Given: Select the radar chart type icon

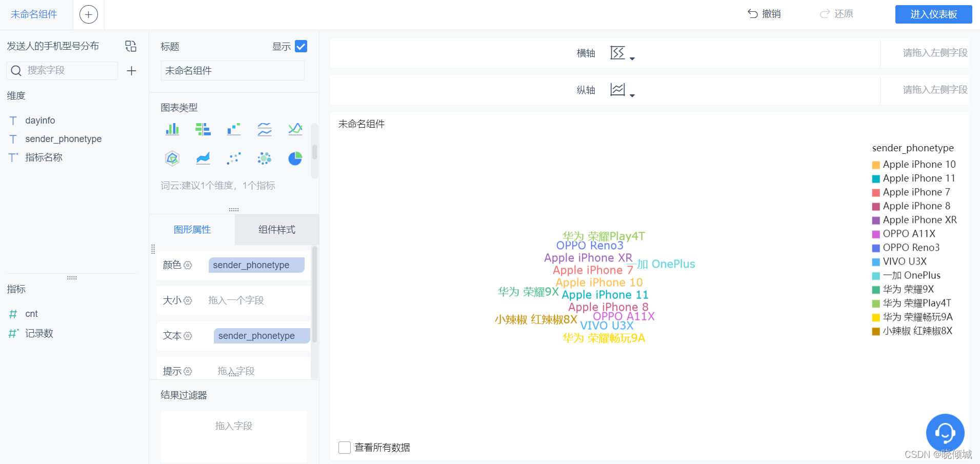Looking at the screenshot, I should point(172,158).
